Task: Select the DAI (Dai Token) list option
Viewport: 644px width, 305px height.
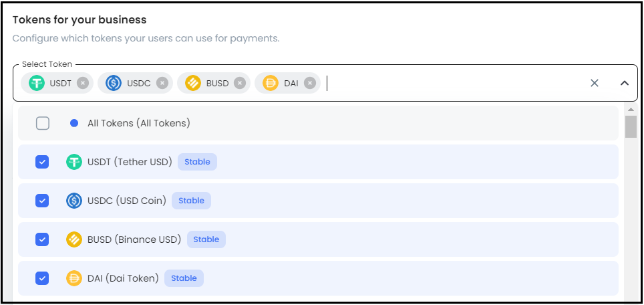Action: tap(122, 278)
